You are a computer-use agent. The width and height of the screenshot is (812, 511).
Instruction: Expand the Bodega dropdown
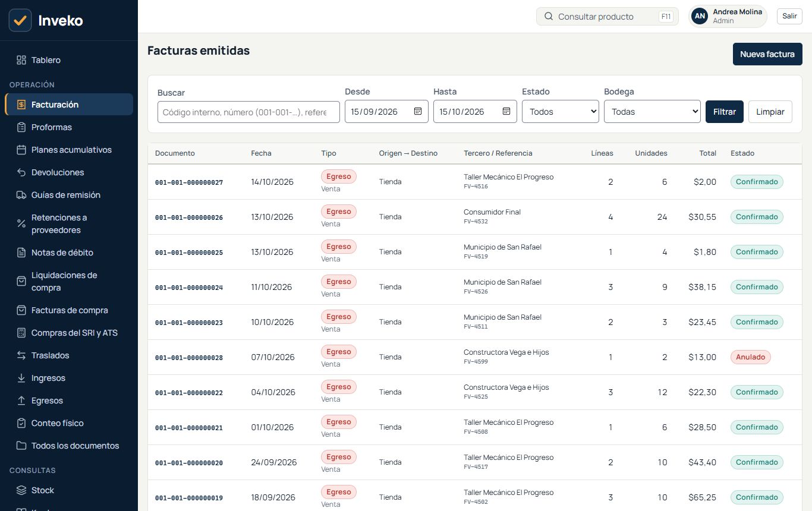[652, 112]
